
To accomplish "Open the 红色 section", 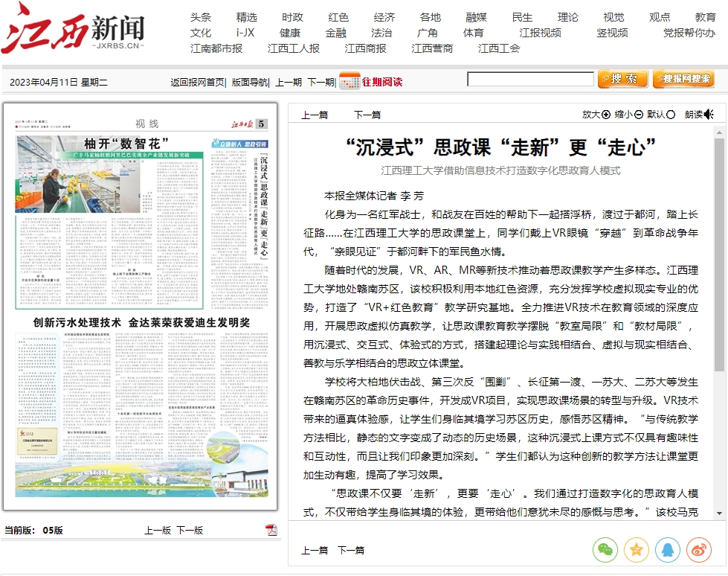I will pyautogui.click(x=338, y=17).
